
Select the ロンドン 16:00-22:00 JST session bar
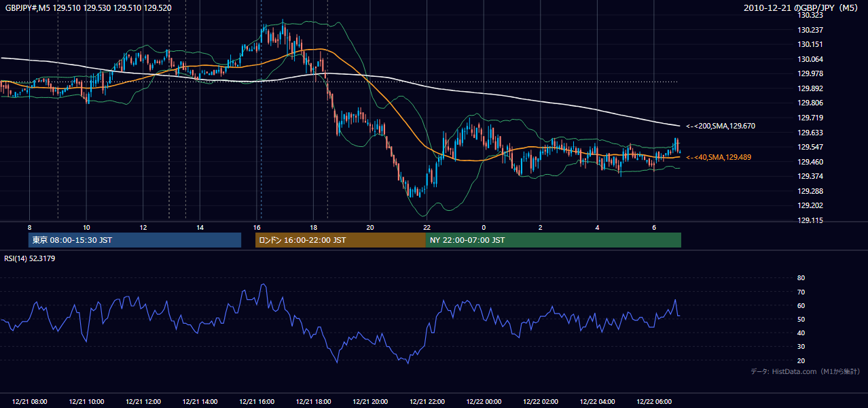coord(340,240)
